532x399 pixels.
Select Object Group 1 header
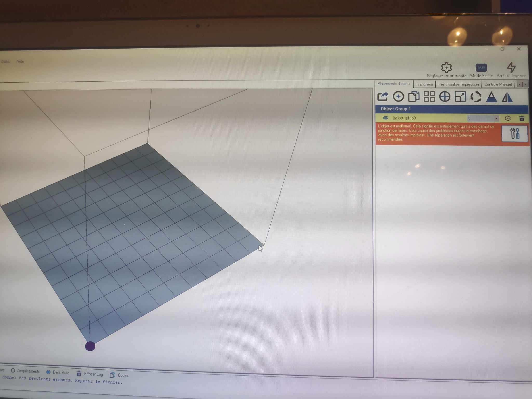point(452,109)
